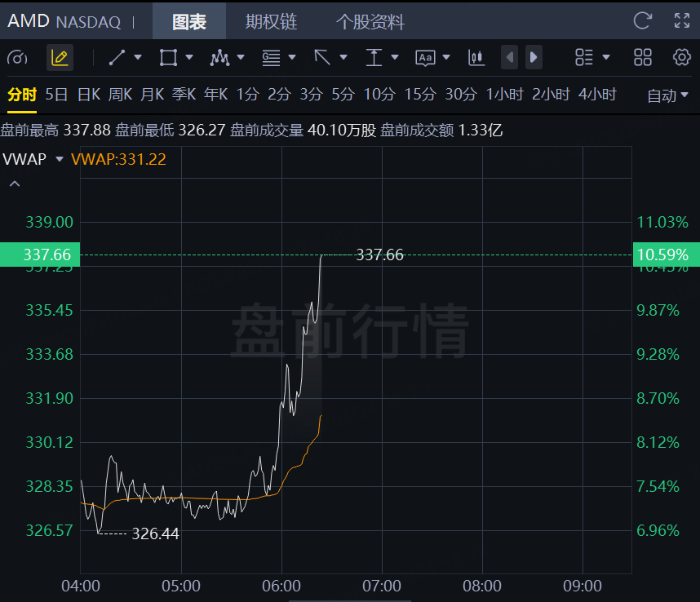
Task: Open the list layout dropdown arrow
Action: (x=606, y=57)
